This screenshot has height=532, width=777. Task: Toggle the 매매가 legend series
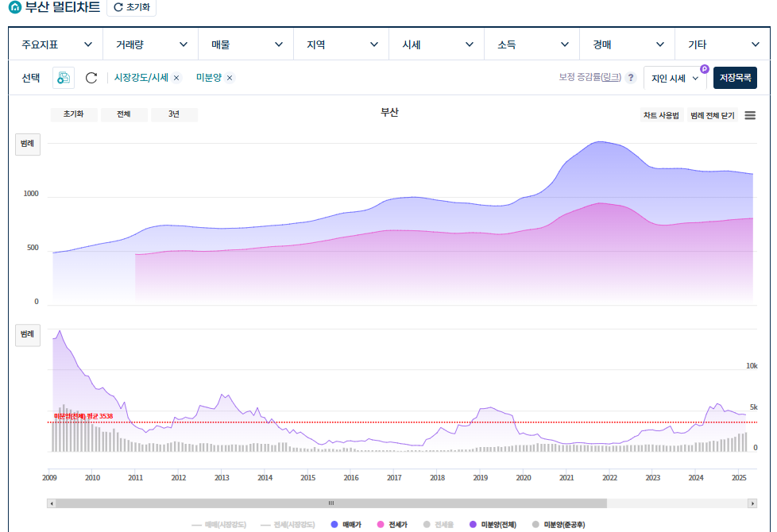point(346,525)
